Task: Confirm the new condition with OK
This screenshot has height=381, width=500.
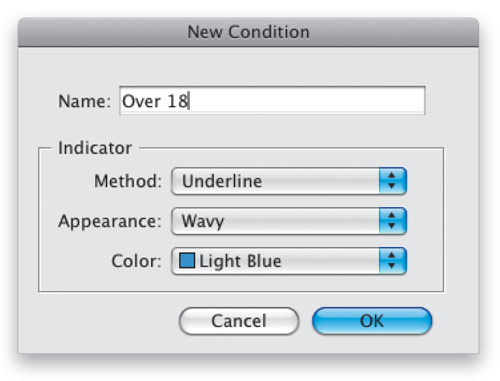Action: (372, 321)
